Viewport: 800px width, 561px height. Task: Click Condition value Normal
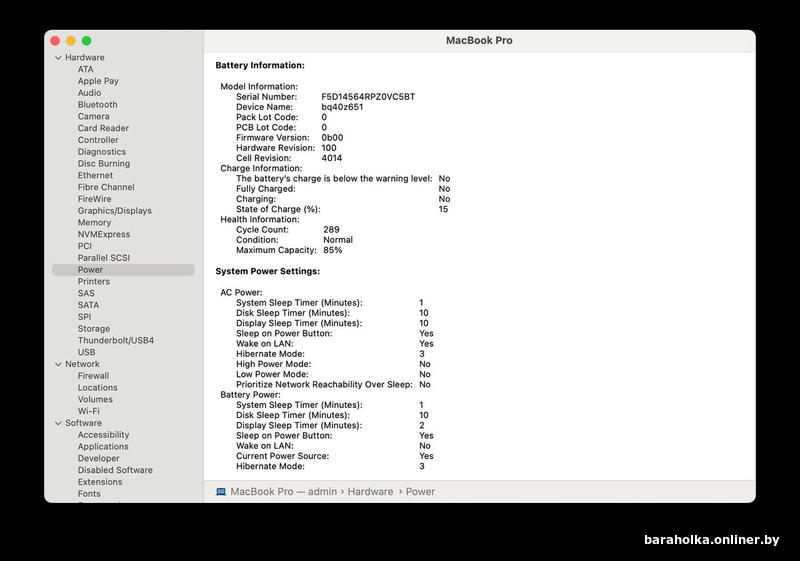pyautogui.click(x=338, y=240)
